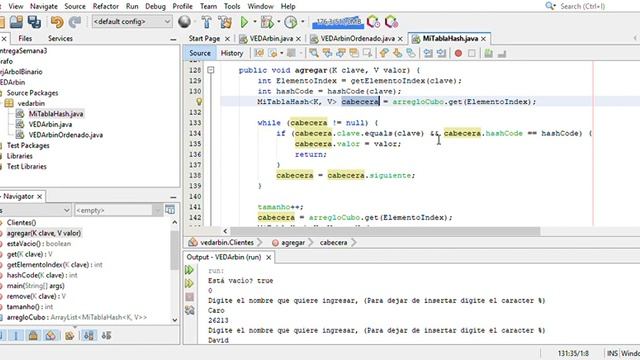Open the Services panel tab

tap(60, 38)
